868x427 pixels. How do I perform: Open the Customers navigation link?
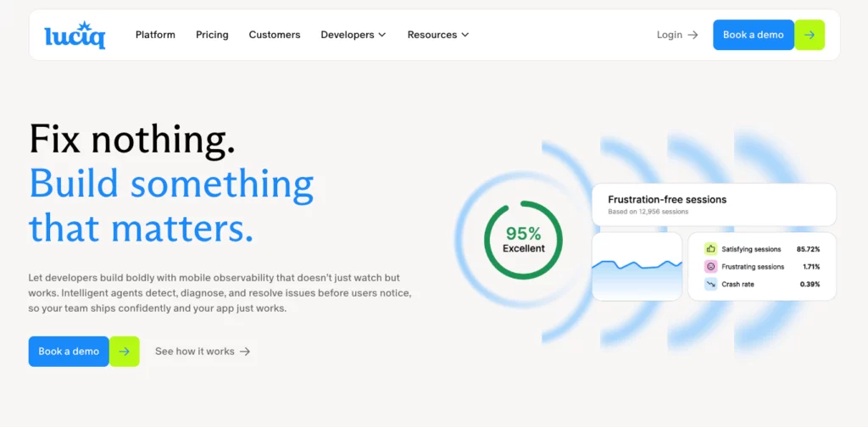[275, 35]
